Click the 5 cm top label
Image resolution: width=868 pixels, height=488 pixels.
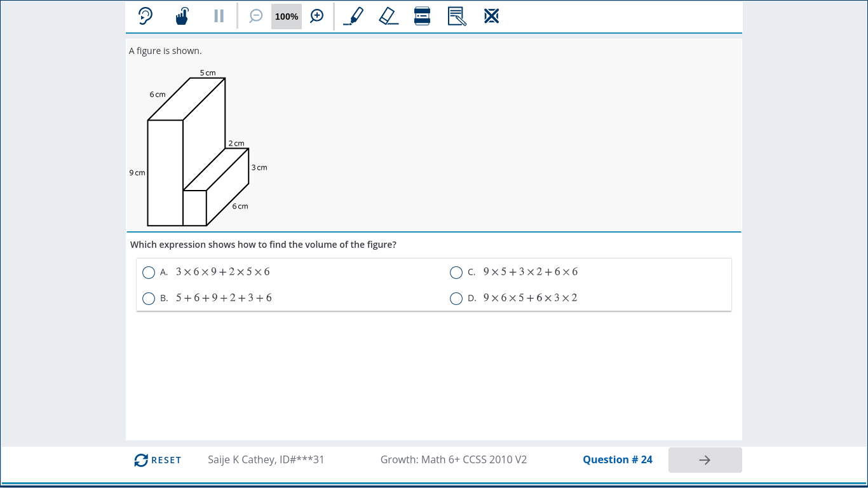click(208, 73)
